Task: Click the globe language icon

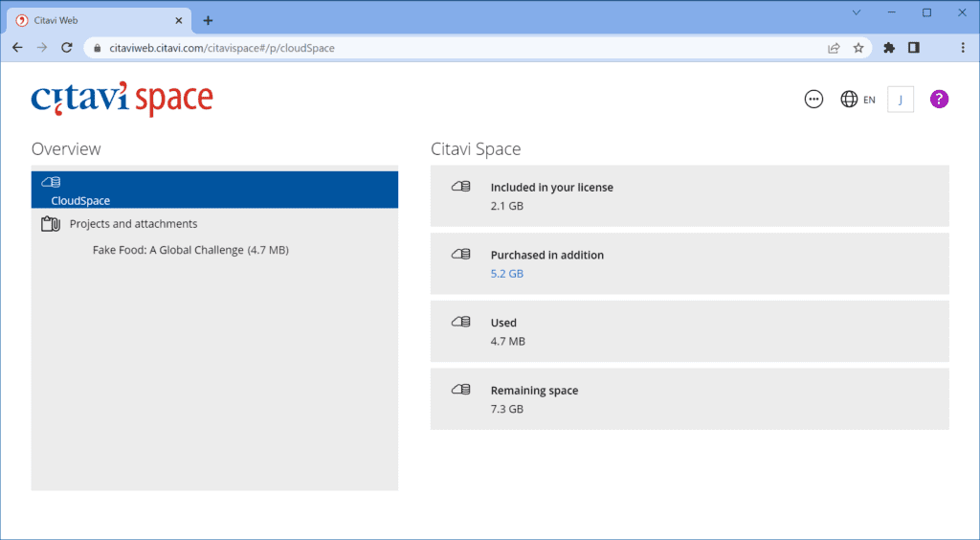Action: (849, 100)
